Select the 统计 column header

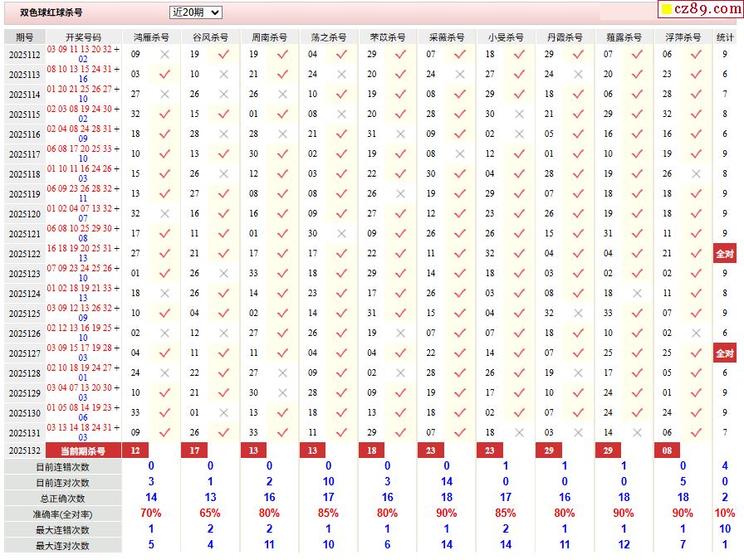click(x=725, y=37)
